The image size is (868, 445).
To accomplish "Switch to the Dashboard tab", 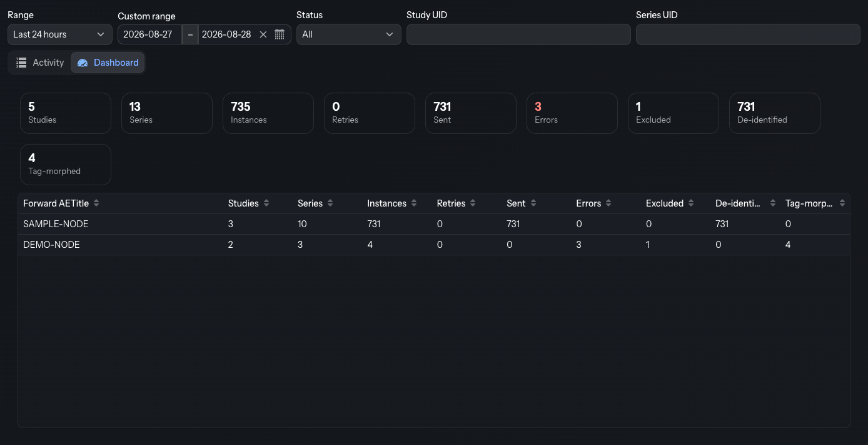I will tap(108, 63).
